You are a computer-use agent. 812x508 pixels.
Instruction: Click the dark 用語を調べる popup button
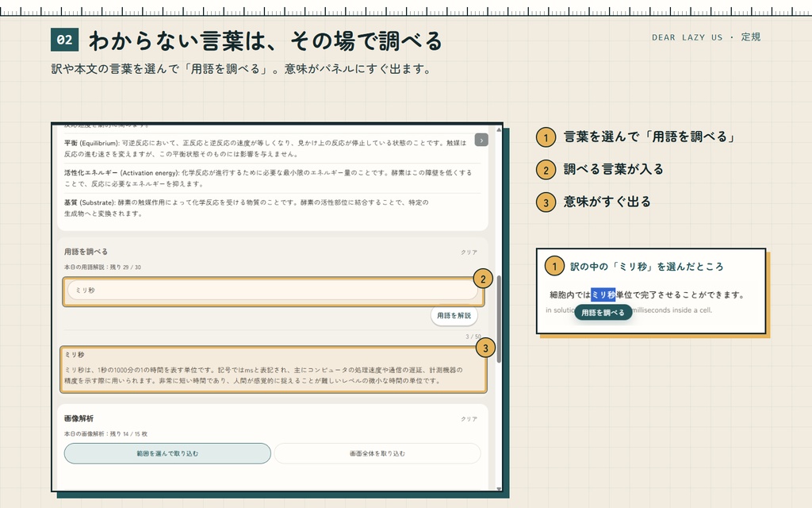point(603,313)
